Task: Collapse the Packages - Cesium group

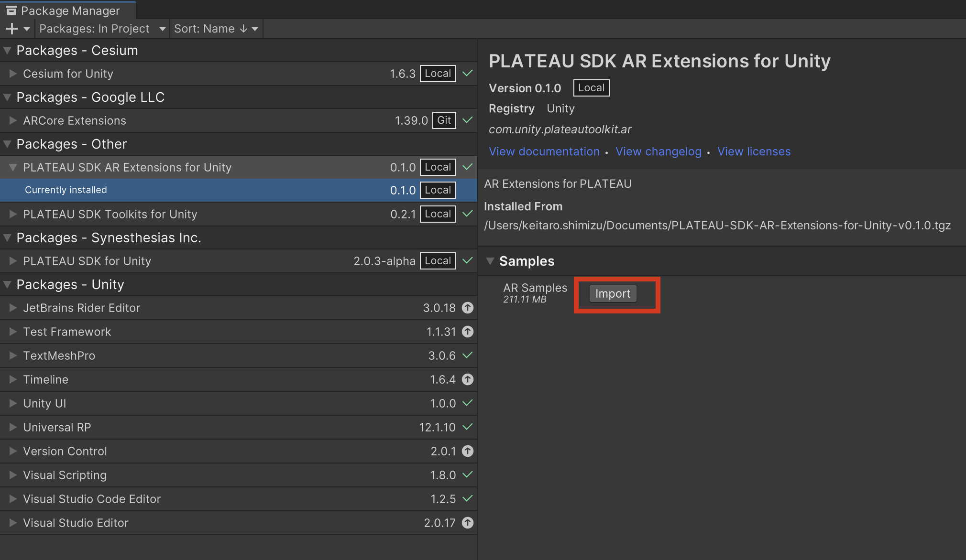Action: tap(8, 50)
